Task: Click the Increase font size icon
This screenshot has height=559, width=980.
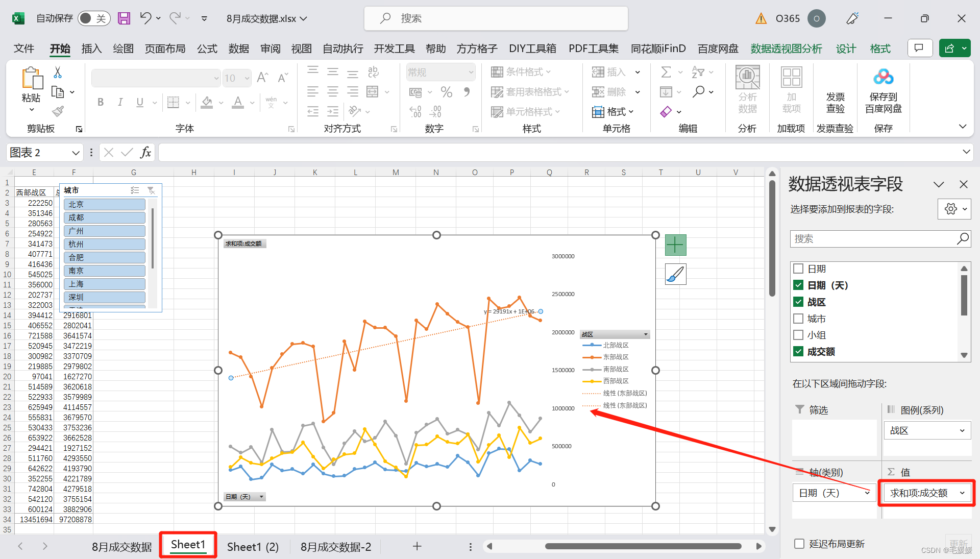Action: pos(262,78)
